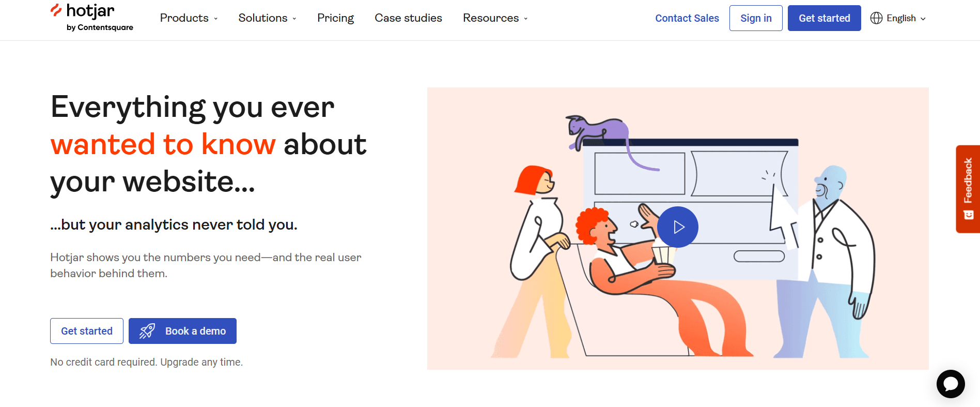Expand the Solutions menu

click(267, 18)
